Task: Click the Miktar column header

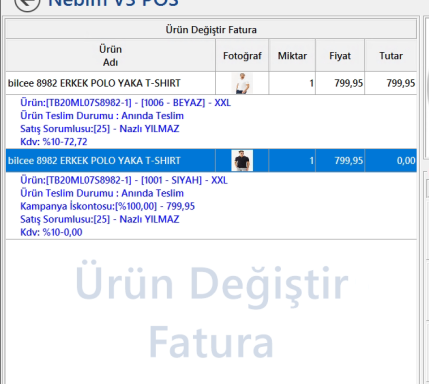Action: [292, 55]
